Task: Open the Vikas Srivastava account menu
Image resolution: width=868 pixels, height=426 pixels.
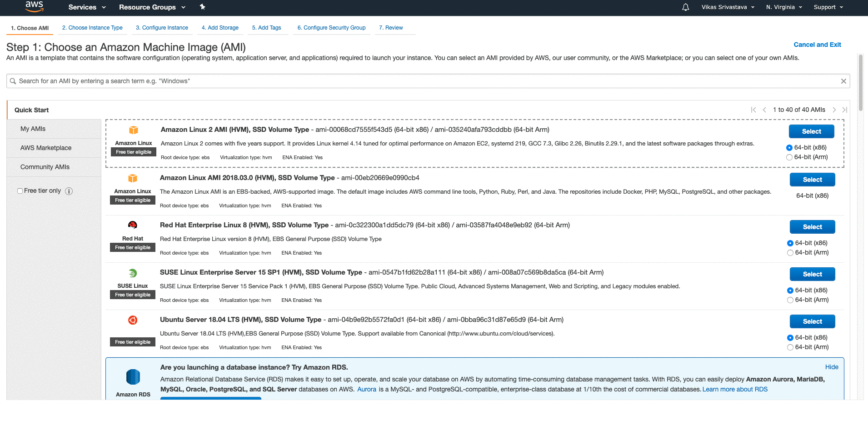Action: click(x=728, y=7)
